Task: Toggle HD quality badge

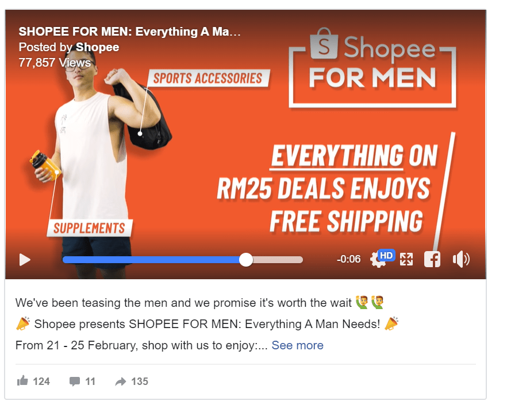Action: [386, 255]
